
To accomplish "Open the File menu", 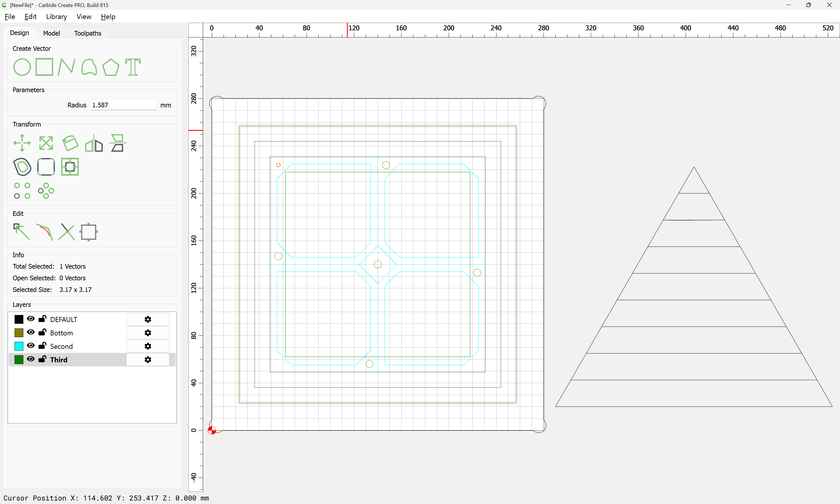I will [10, 17].
